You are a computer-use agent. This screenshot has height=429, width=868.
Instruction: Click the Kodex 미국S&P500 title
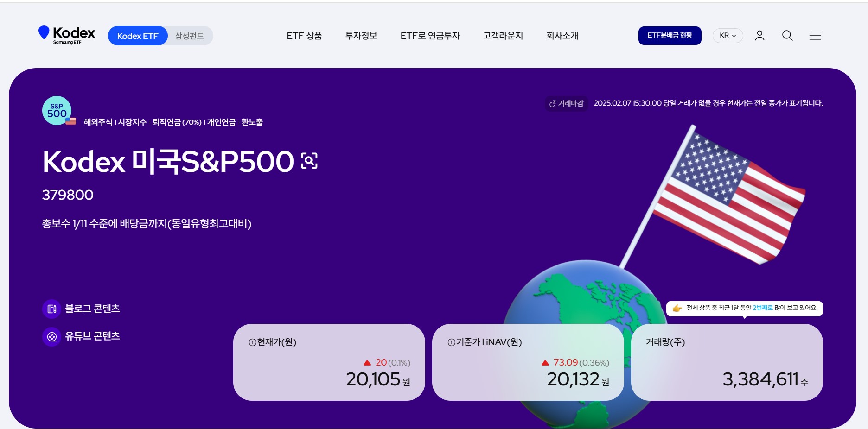(x=168, y=162)
